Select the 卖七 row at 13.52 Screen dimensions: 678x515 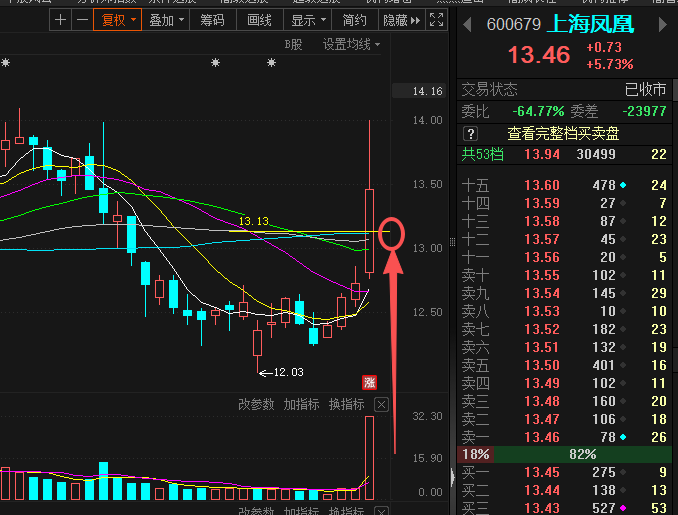pos(564,329)
